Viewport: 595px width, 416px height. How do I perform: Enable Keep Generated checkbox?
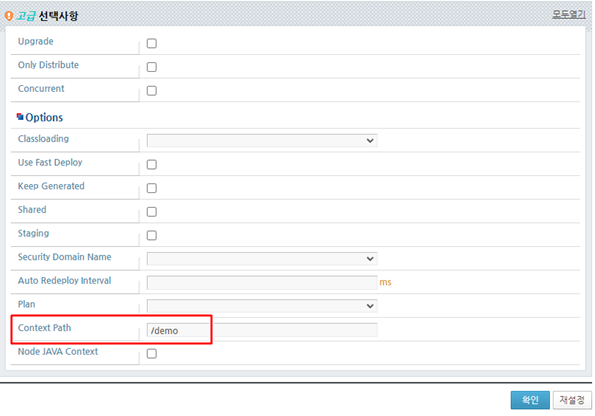pyautogui.click(x=152, y=188)
